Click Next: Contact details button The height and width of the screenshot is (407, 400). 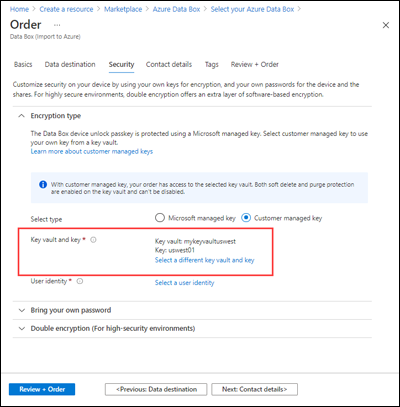pyautogui.click(x=254, y=389)
